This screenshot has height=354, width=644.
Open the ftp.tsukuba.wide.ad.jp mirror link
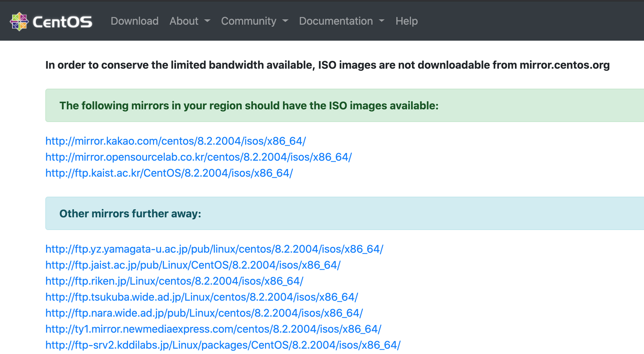pyautogui.click(x=202, y=297)
